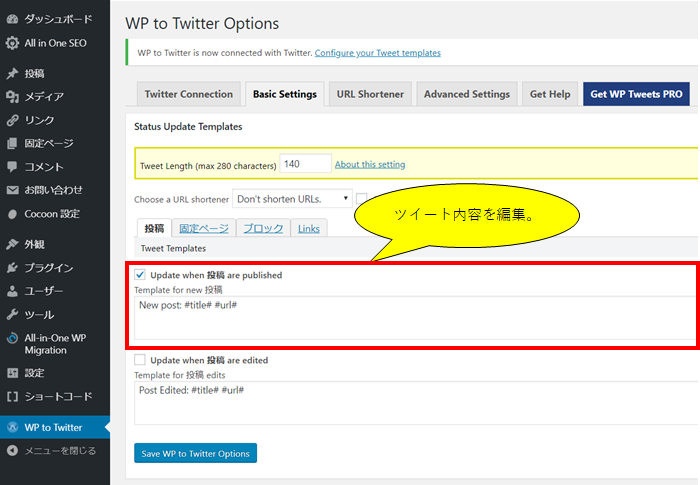
Task: Click the All-in-One WP Migration icon
Action: pyautogui.click(x=12, y=338)
